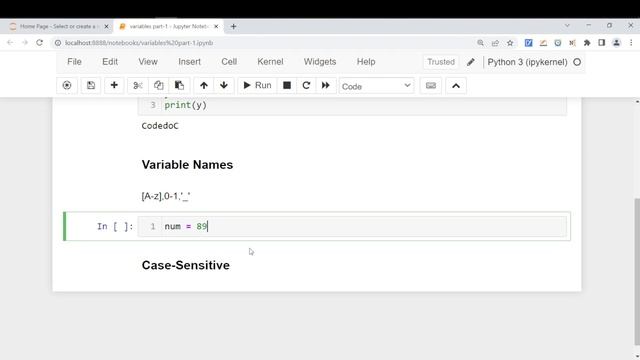Restart kernel and run all fast-forward icon
This screenshot has height=360, width=640.
pyautogui.click(x=325, y=86)
